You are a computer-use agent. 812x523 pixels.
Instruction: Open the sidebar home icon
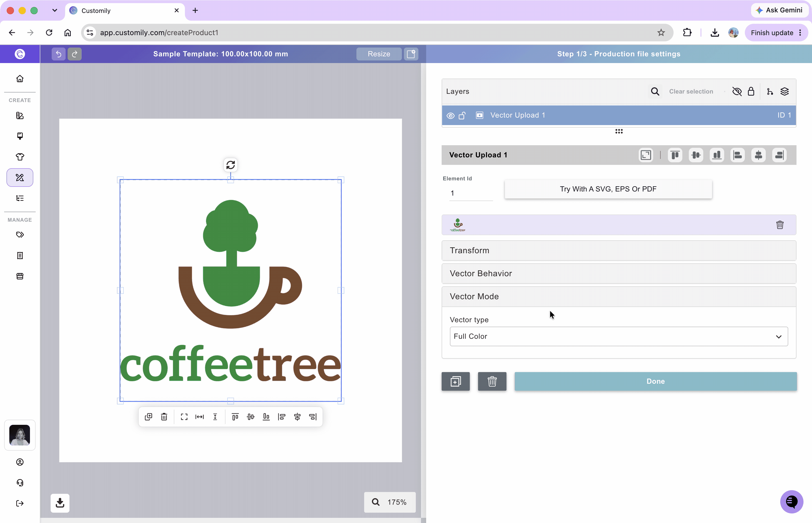pos(20,79)
